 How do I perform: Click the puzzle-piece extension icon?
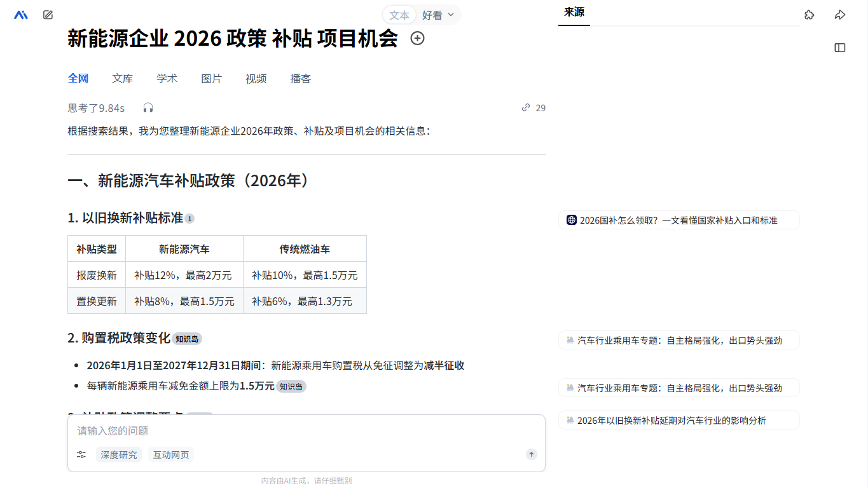click(809, 15)
